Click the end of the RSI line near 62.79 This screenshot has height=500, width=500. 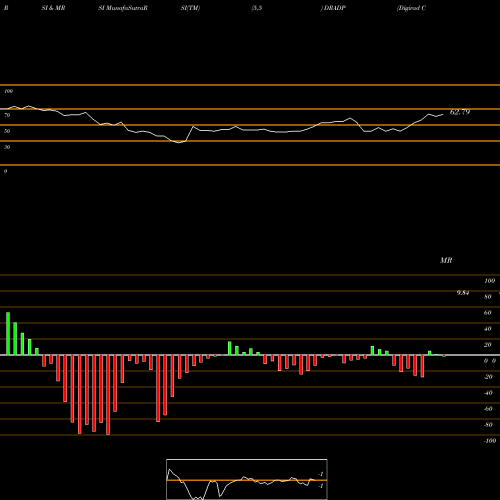point(443,115)
